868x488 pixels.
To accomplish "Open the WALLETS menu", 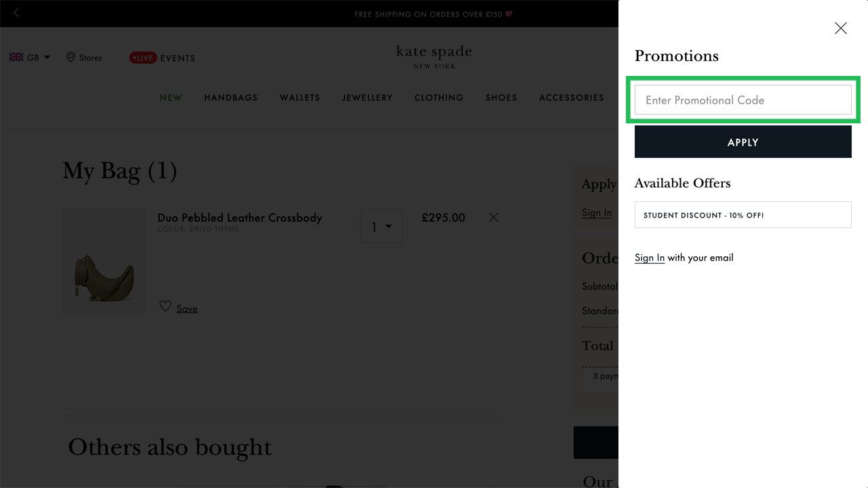I will coord(300,98).
